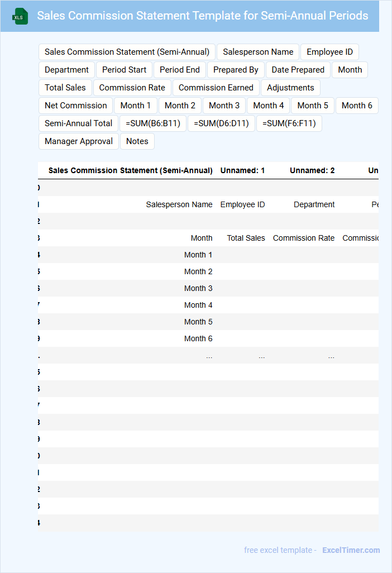Click the 'Commission Rate' table cell

pyautogui.click(x=304, y=238)
